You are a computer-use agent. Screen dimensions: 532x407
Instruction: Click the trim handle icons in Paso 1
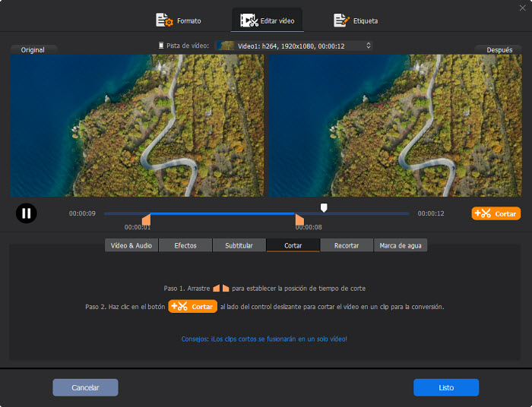[221, 288]
